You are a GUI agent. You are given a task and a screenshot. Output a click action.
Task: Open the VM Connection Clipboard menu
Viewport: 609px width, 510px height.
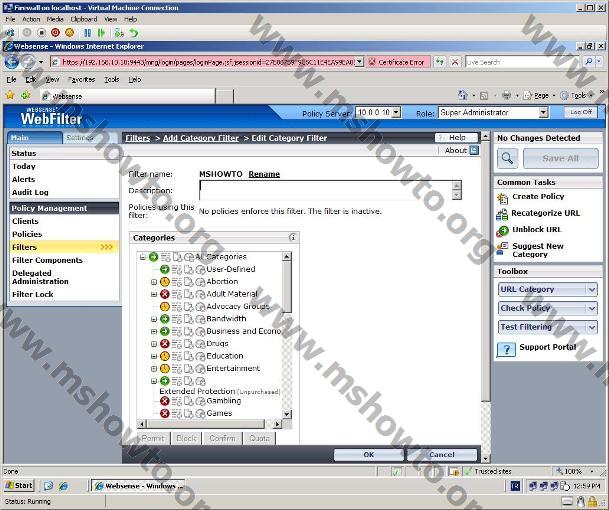(84, 19)
